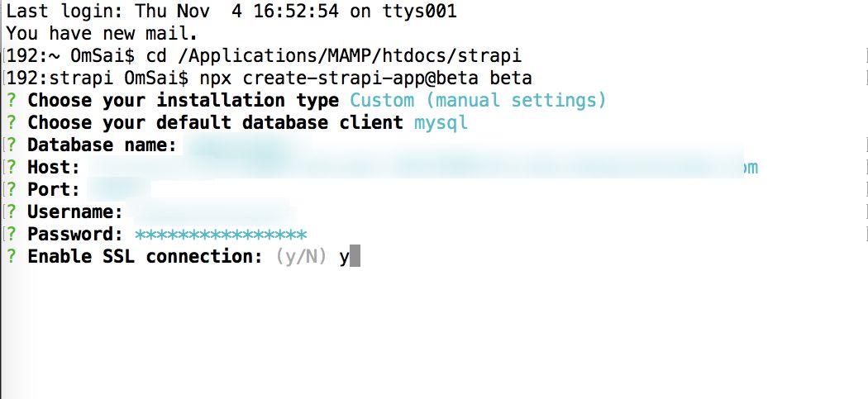Click the "Password:" prompt label
The width and height of the screenshot is (868, 399).
[x=76, y=235]
